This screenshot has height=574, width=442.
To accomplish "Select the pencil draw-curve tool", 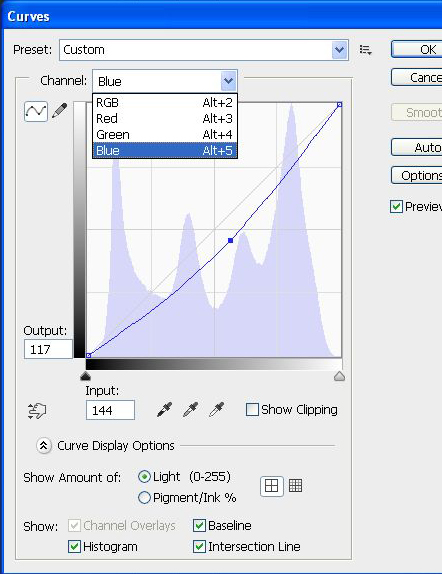I will (x=59, y=111).
